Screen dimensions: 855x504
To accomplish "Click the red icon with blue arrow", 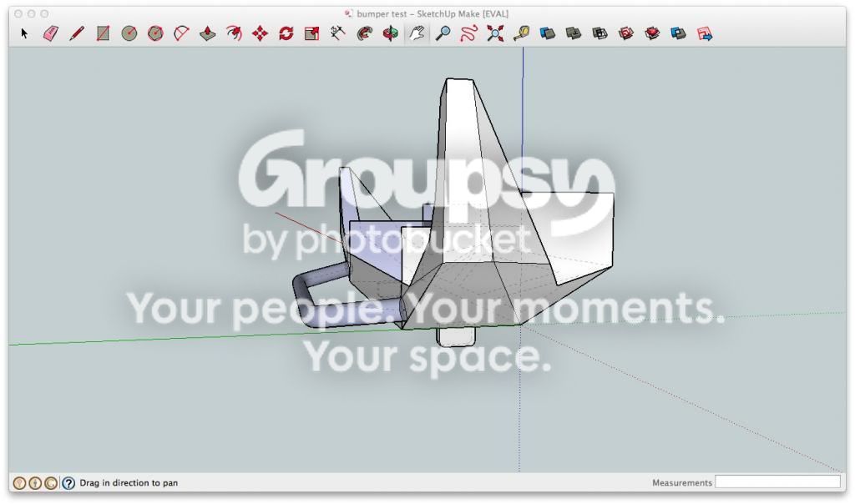I will coord(705,33).
